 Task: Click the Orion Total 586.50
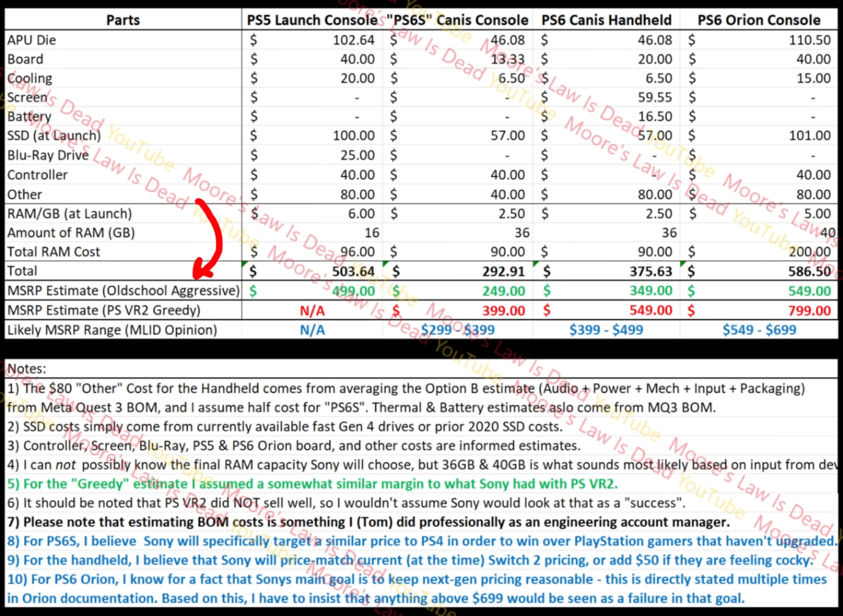pos(810,271)
